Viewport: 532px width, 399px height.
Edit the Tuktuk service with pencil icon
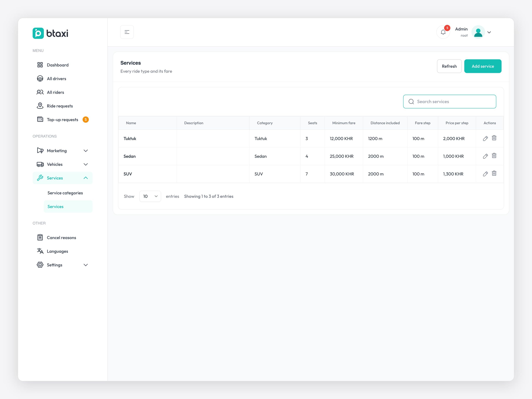(485, 138)
